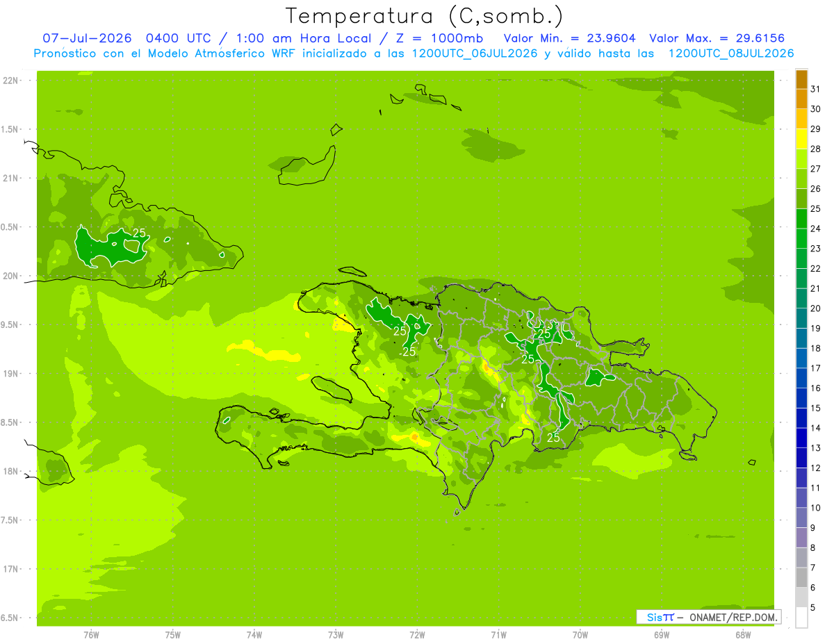The width and height of the screenshot is (834, 644).
Task: Click legend color band between 28 and 29
Action: point(801,139)
